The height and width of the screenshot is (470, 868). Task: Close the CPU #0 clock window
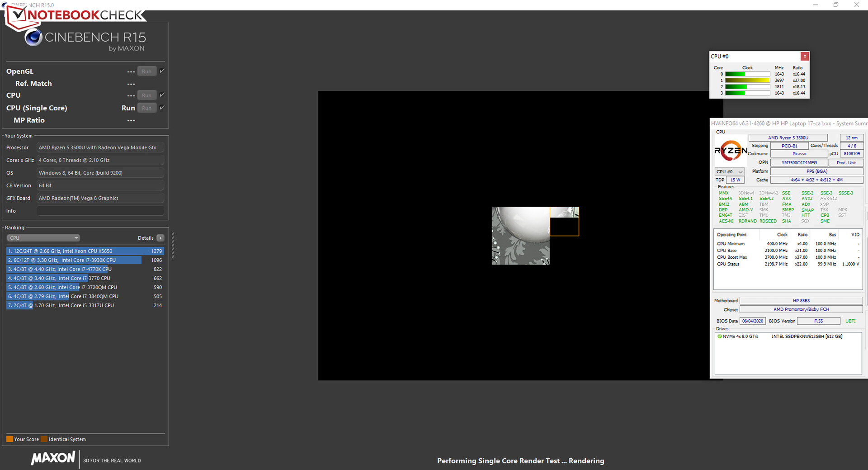coord(804,57)
